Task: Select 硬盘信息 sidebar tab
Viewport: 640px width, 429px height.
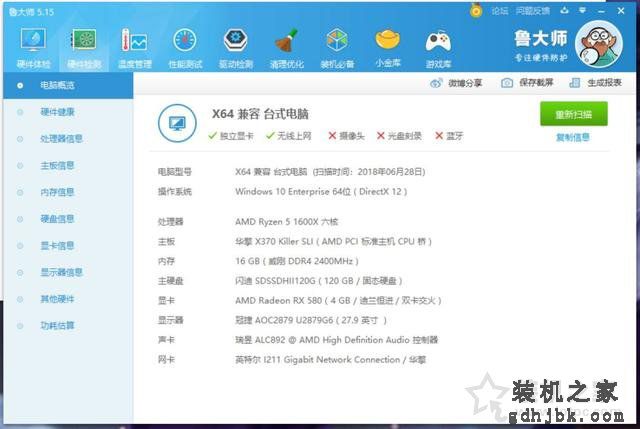Action: [68, 219]
